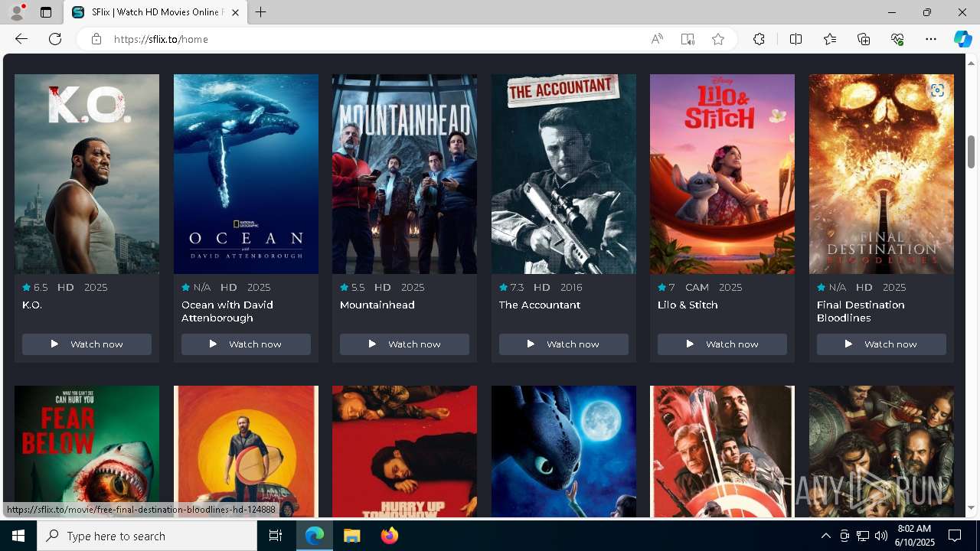Image resolution: width=980 pixels, height=551 pixels.
Task: Open Copilot sidebar icon
Action: tap(962, 39)
